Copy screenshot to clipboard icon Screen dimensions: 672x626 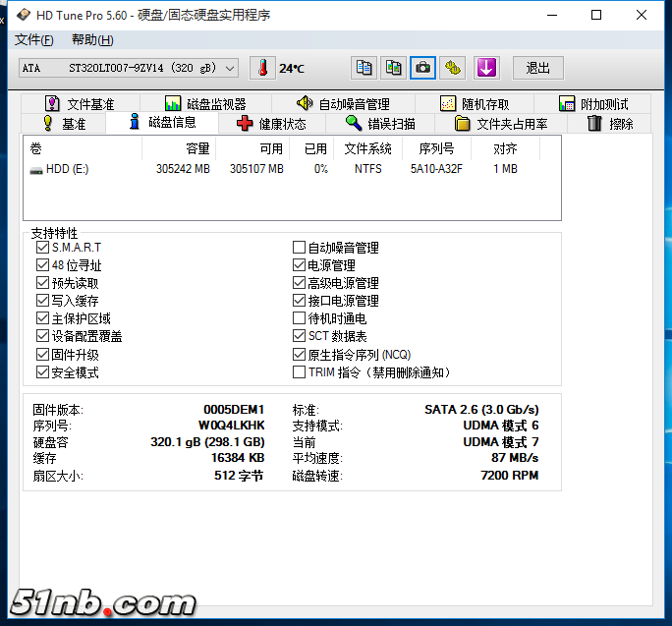click(393, 68)
